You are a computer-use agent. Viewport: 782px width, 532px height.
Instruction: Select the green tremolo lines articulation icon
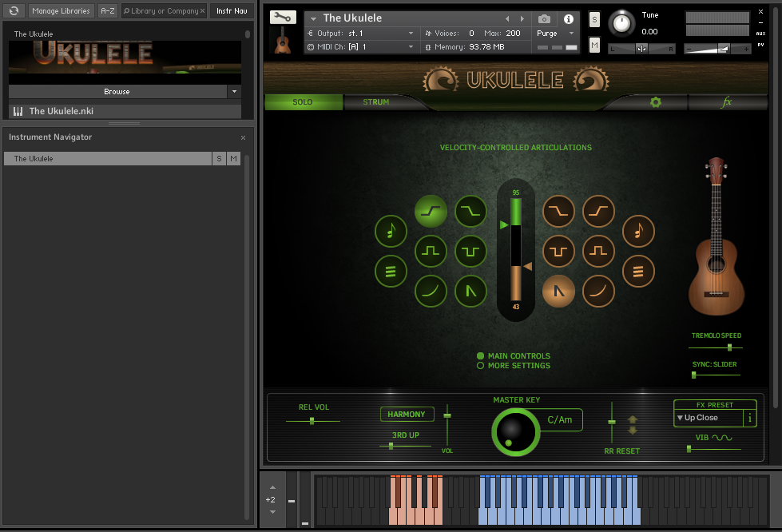391,272
